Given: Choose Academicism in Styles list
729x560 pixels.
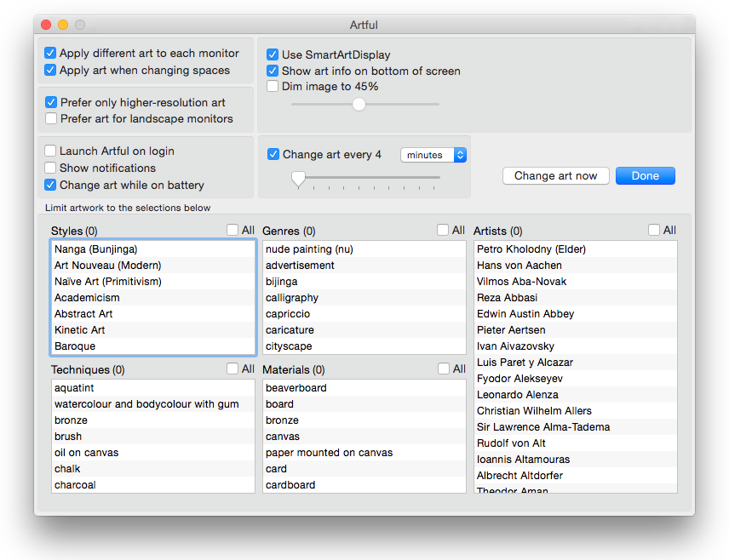Looking at the screenshot, I should coord(153,298).
